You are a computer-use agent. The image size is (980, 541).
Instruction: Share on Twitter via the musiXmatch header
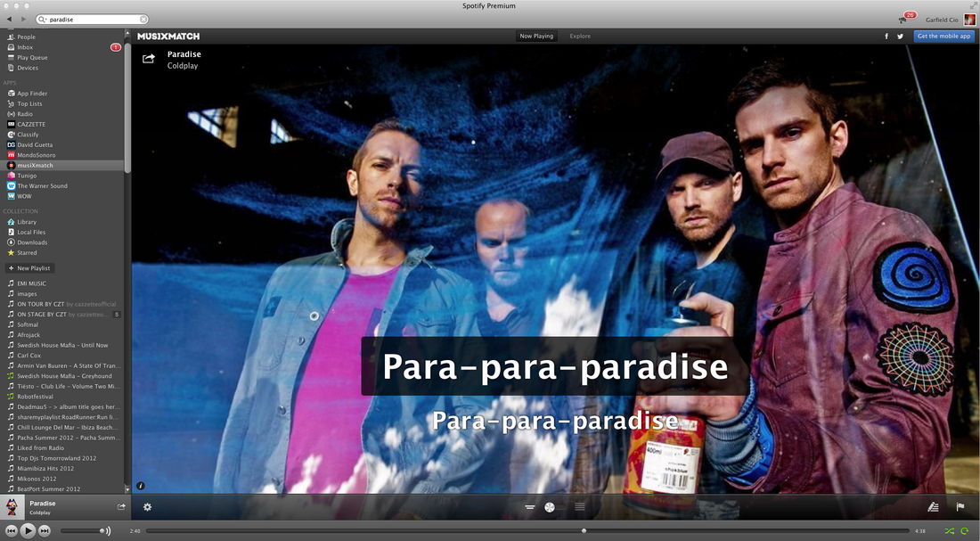click(x=900, y=37)
